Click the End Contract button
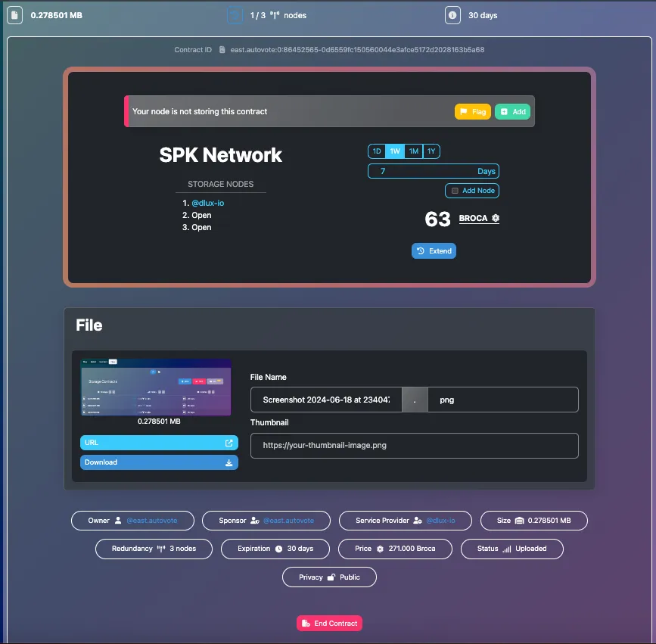Viewport: 656px width, 644px height. pos(329,624)
